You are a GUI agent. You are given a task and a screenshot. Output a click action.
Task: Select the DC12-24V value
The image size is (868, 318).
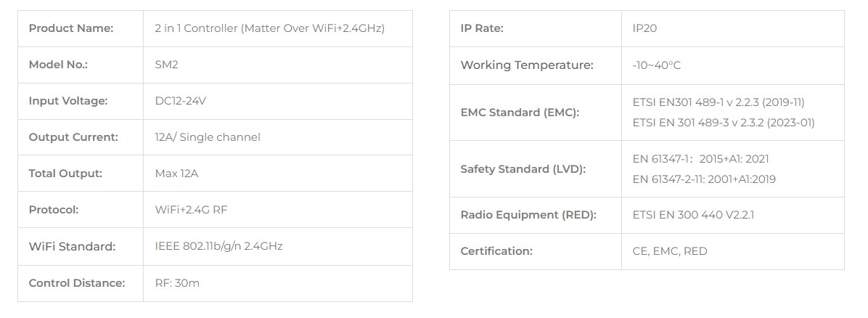coord(181,101)
